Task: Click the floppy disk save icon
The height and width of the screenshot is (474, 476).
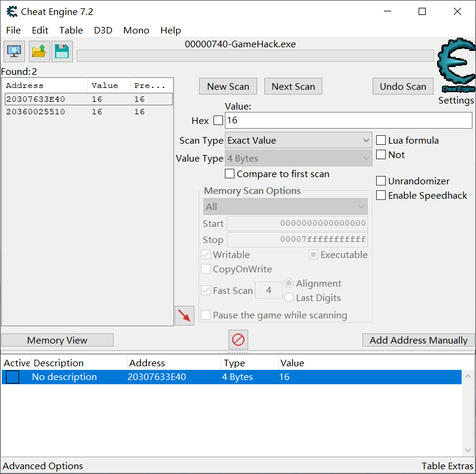Action: 62,51
